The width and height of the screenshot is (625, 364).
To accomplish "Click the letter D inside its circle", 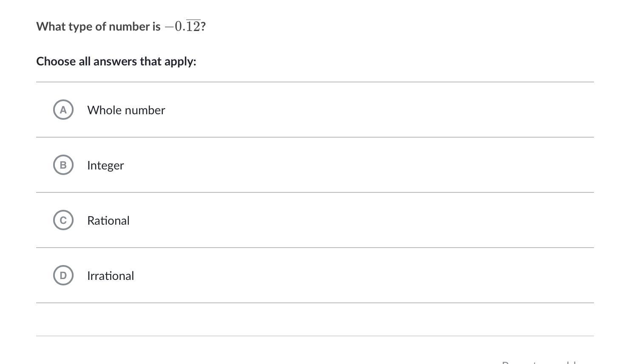I will click(63, 276).
